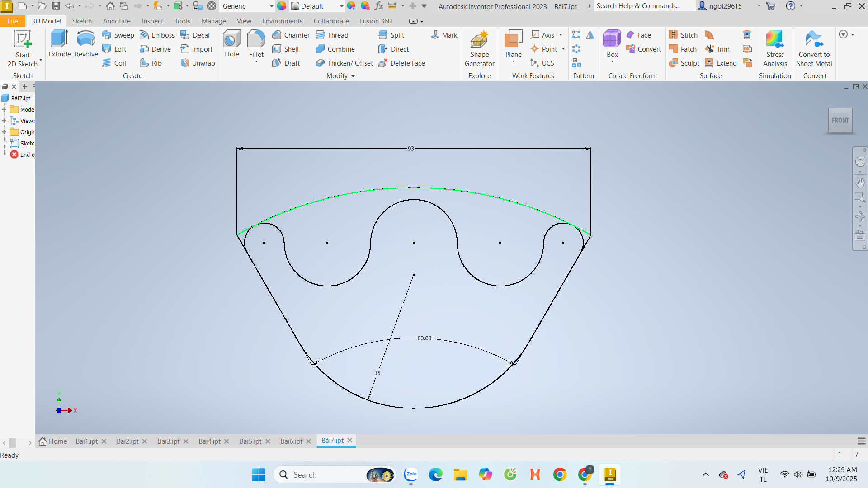868x488 pixels.
Task: Open the Default appearance dropdown
Action: [341, 6]
